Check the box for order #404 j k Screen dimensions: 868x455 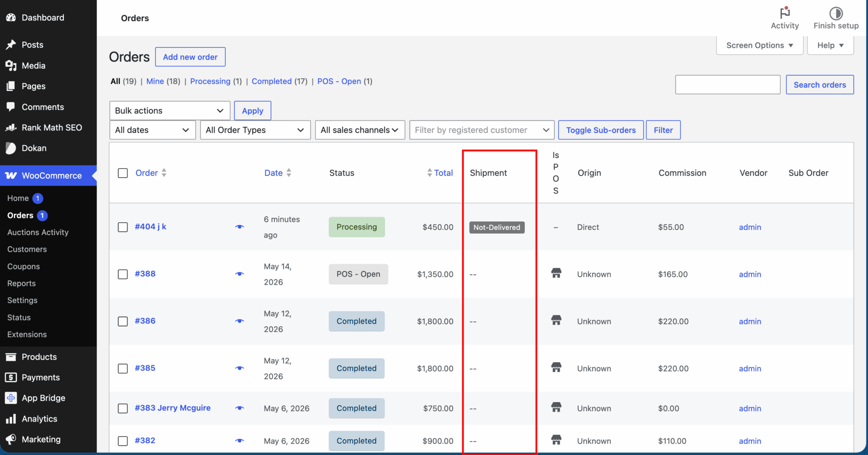(x=123, y=227)
